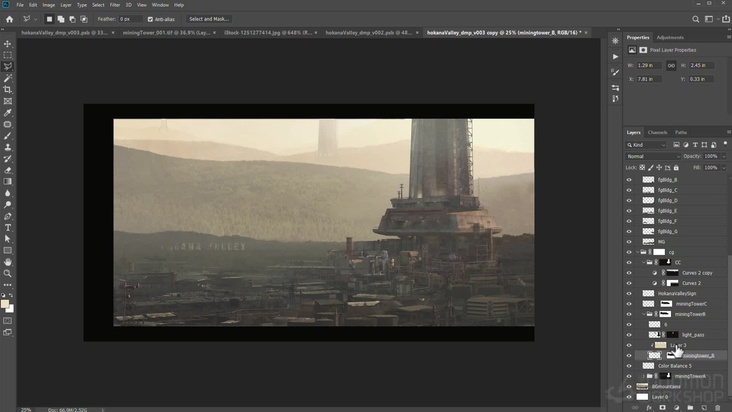Open the Filter menu

(x=115, y=5)
